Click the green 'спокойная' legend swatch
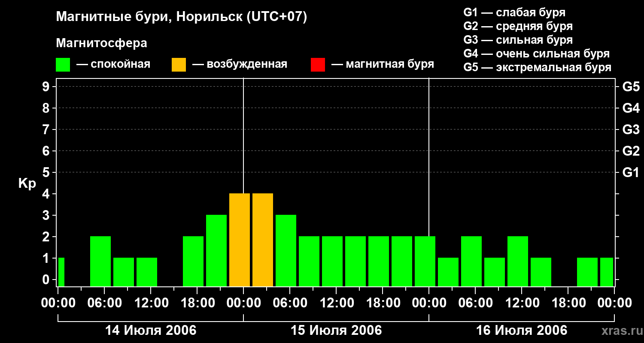The height and width of the screenshot is (343, 644). [x=63, y=64]
